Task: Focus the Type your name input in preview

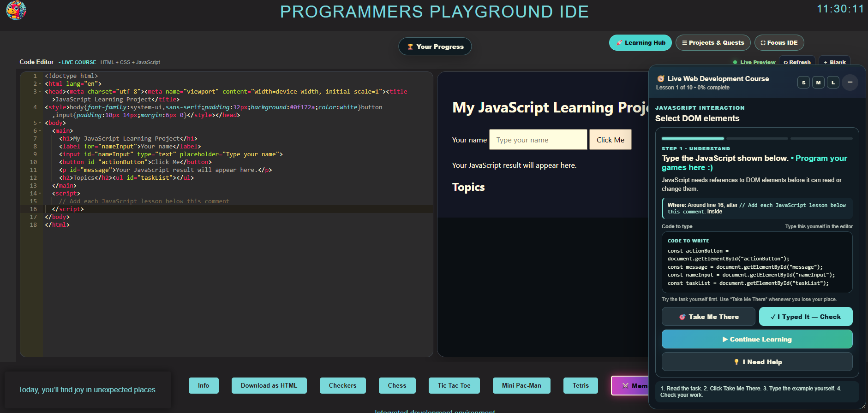Action: [538, 140]
